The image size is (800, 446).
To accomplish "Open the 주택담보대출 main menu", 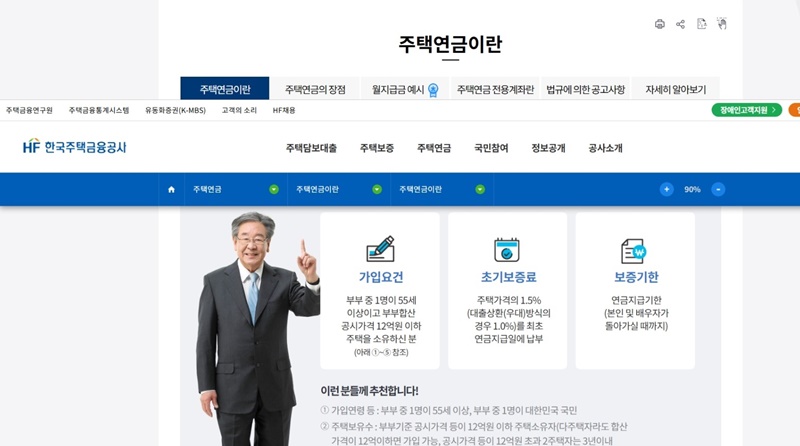I will (311, 148).
